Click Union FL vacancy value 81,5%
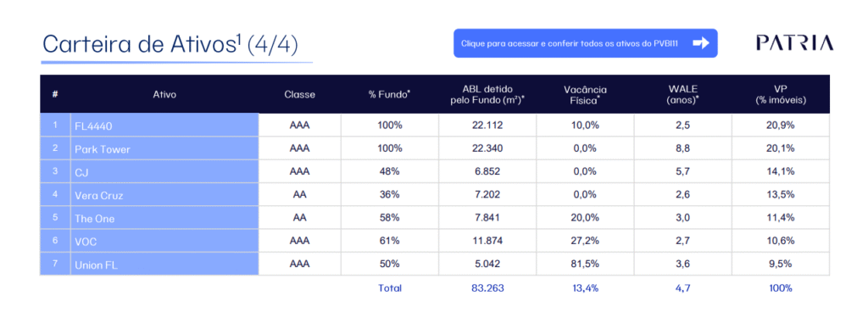Image resolution: width=868 pixels, height=312 pixels. point(585,264)
